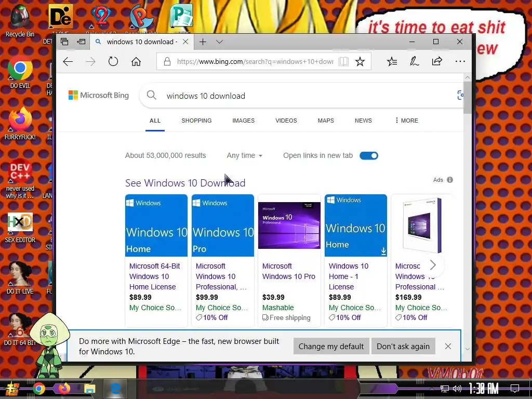
Task: Open HxD SEX EDITOR desktop icon
Action: (x=20, y=228)
